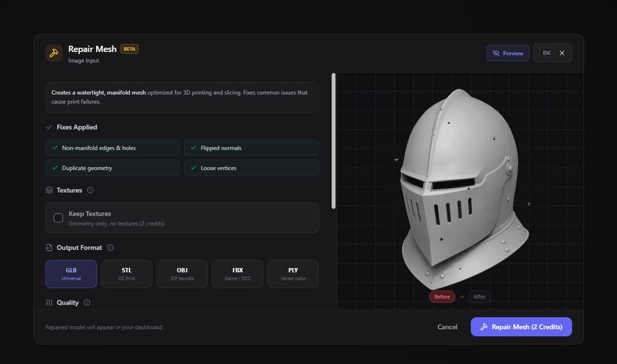Pick FBX Game / DCC format

click(238, 274)
